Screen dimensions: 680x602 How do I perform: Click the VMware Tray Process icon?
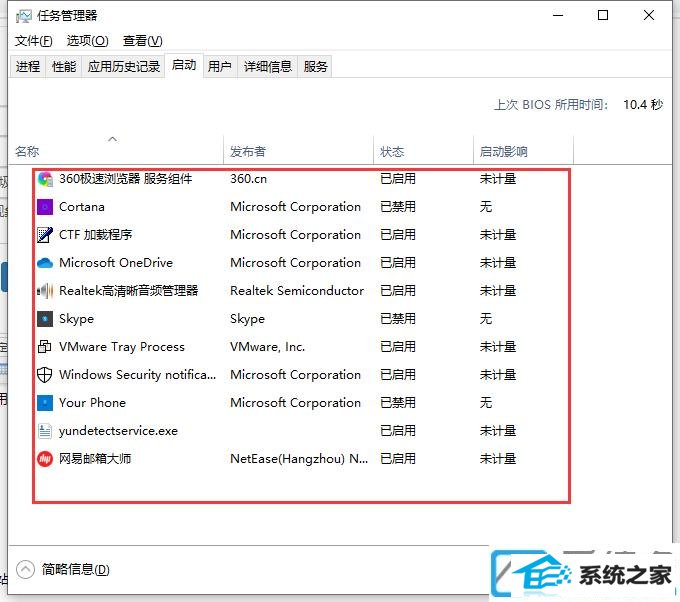(x=45, y=347)
